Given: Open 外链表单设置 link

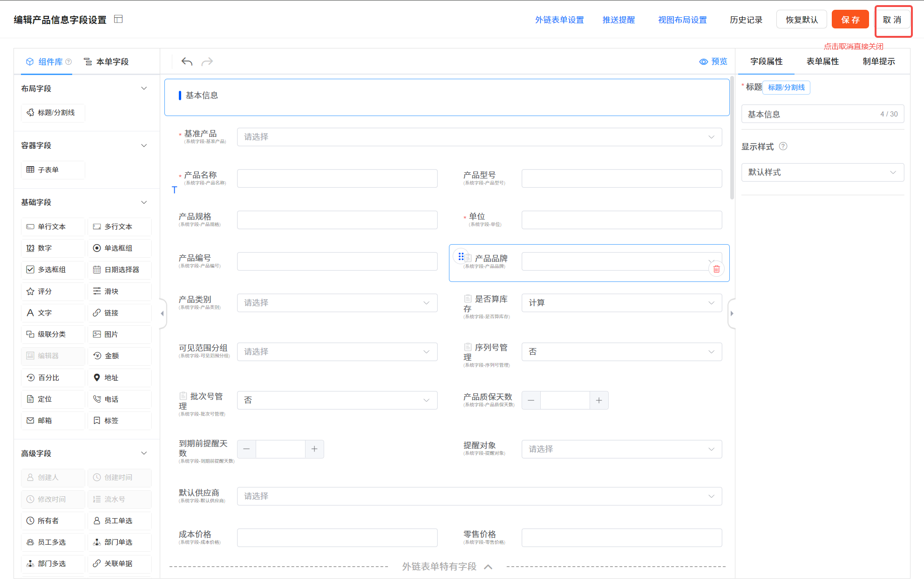Looking at the screenshot, I should [559, 20].
